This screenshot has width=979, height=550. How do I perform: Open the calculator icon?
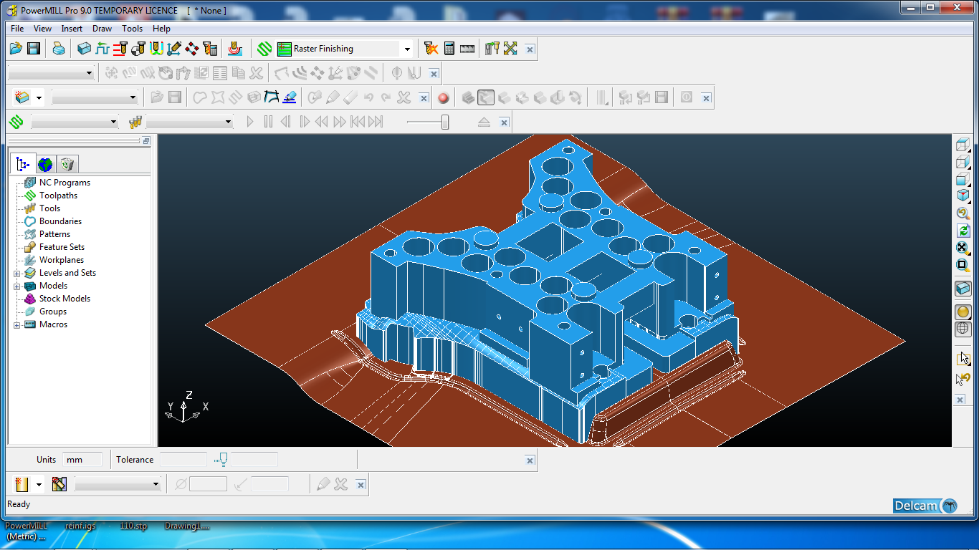449,49
